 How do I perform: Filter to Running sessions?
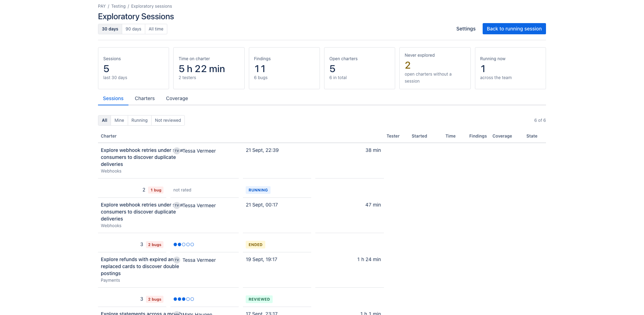point(140,120)
